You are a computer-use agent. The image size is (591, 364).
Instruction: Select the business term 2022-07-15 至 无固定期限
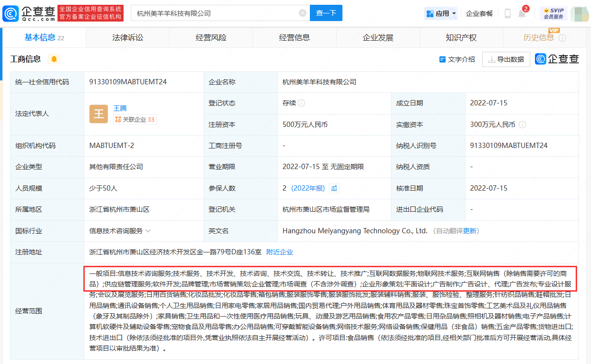323,167
